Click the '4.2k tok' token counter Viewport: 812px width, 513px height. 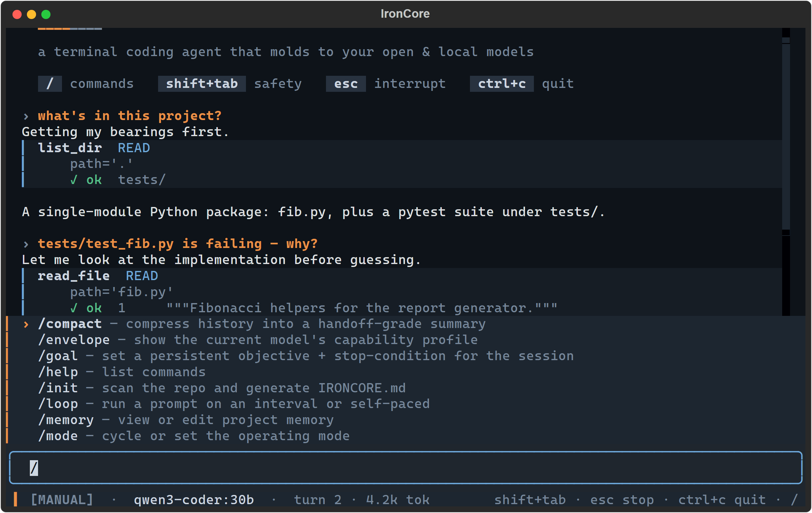point(398,500)
